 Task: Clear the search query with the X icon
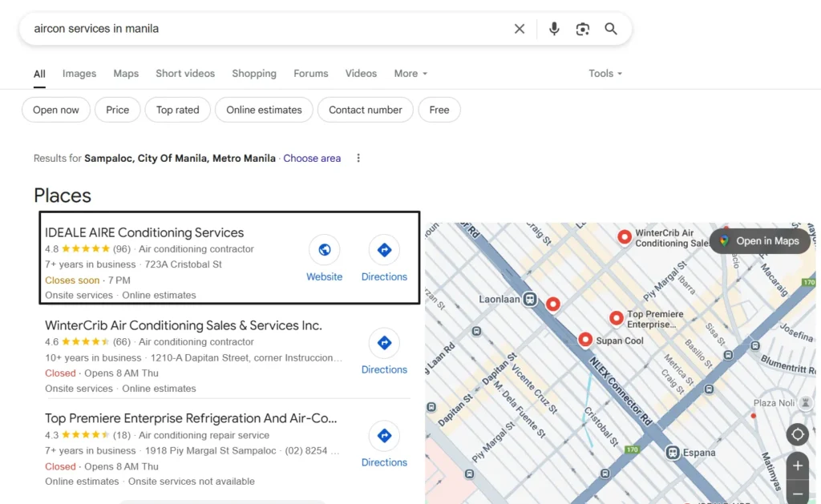click(x=519, y=29)
